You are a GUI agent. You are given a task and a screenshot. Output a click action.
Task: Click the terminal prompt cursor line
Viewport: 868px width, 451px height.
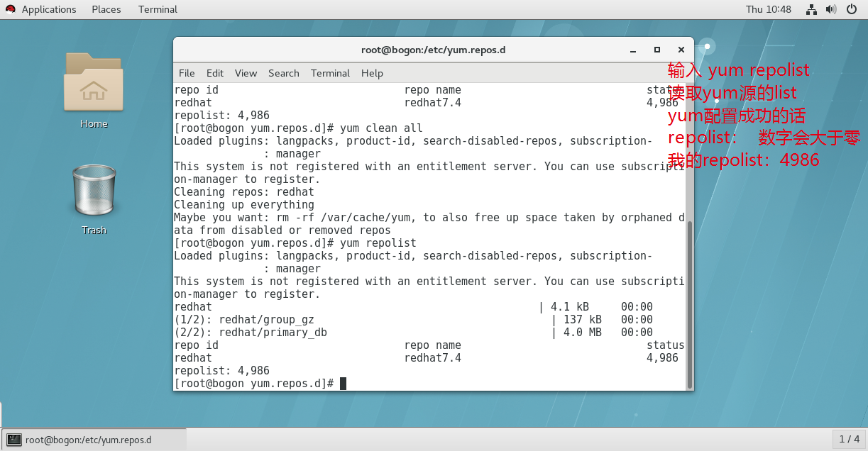[260, 384]
